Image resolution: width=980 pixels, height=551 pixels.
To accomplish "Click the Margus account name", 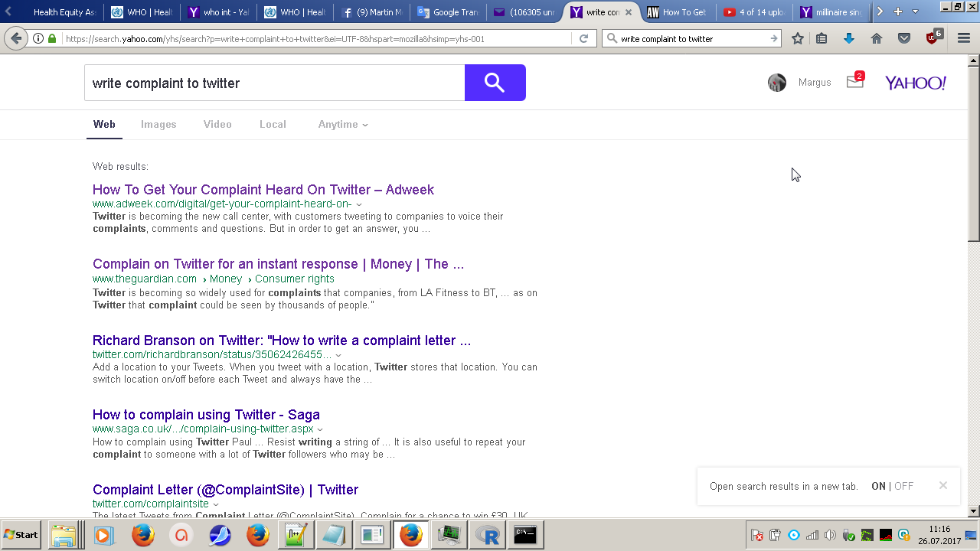I will click(815, 83).
